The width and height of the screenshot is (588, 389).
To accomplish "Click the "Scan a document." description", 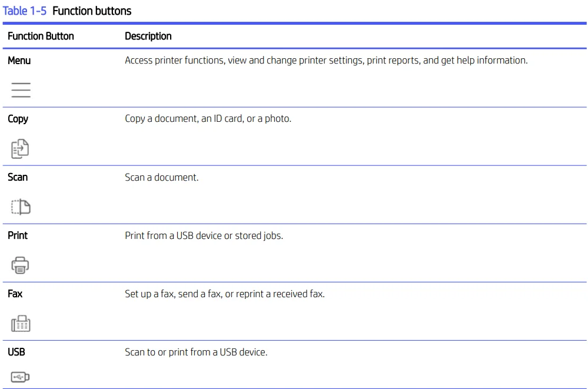I will pyautogui.click(x=162, y=177).
